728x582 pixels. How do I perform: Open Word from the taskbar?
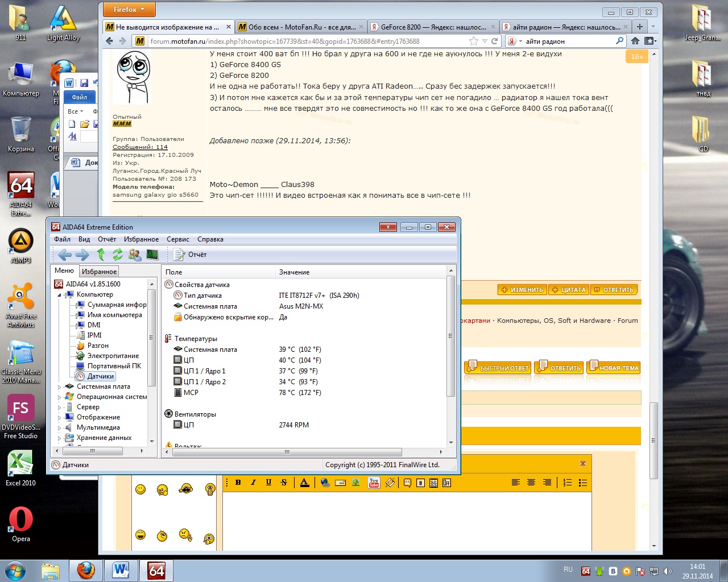pos(121,570)
